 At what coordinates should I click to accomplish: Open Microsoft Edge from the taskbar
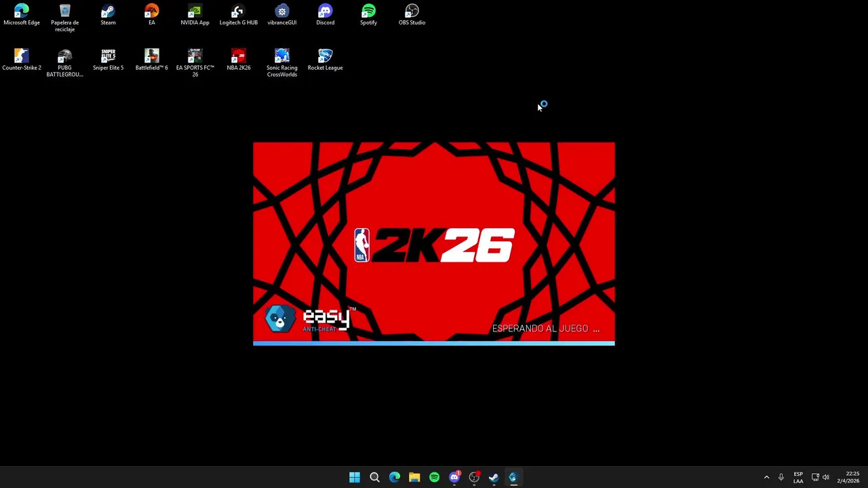pos(395,477)
